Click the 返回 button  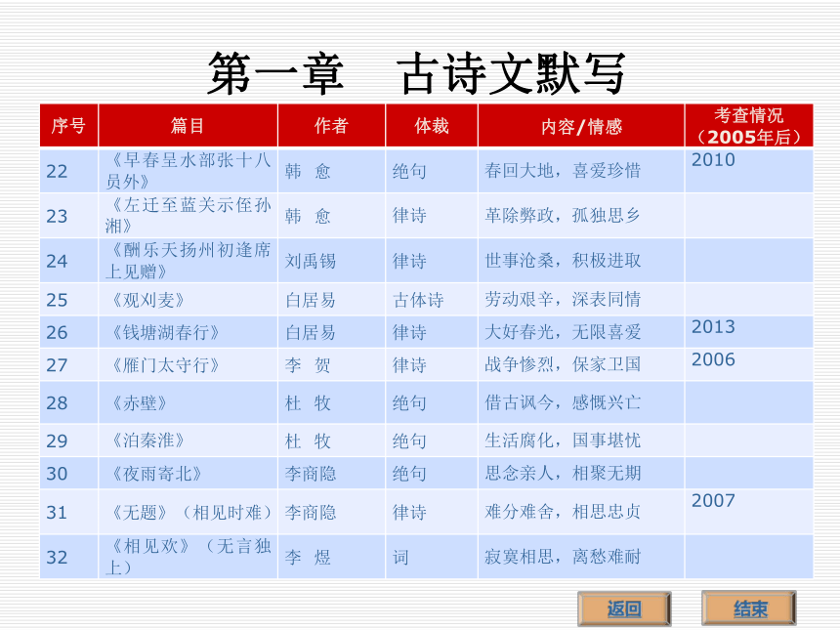[624, 609]
